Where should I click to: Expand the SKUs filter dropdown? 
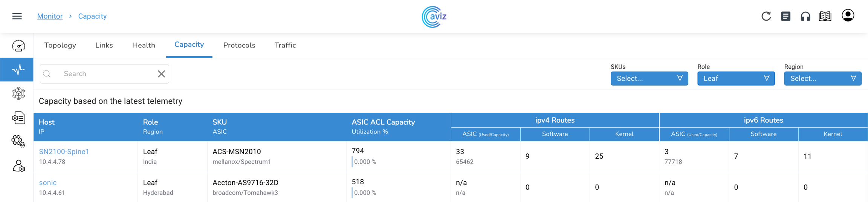tap(649, 78)
